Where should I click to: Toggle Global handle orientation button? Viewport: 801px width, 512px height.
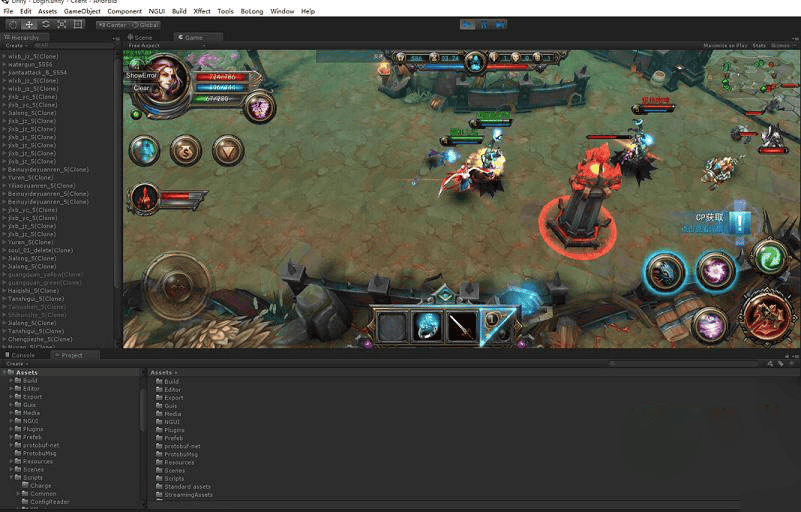[x=145, y=25]
